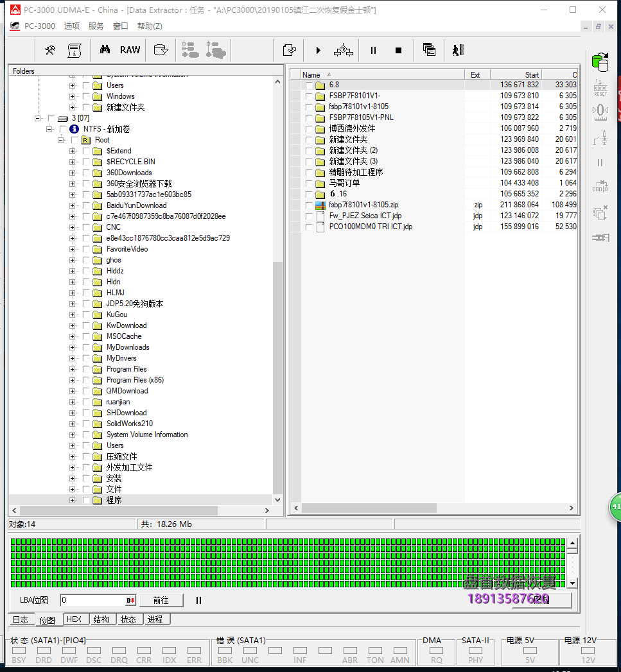
Task: Click the LBA input red arrow icon
Action: (x=130, y=600)
